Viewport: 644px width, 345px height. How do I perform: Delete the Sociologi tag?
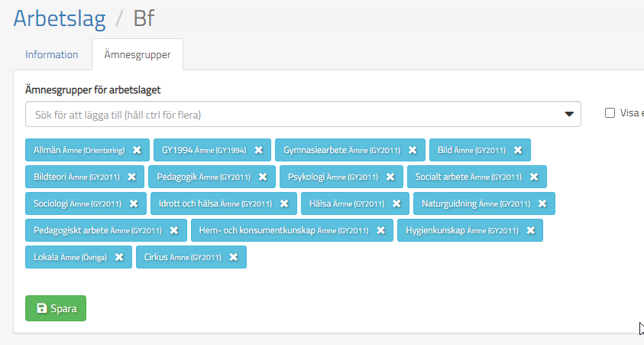[x=134, y=203]
